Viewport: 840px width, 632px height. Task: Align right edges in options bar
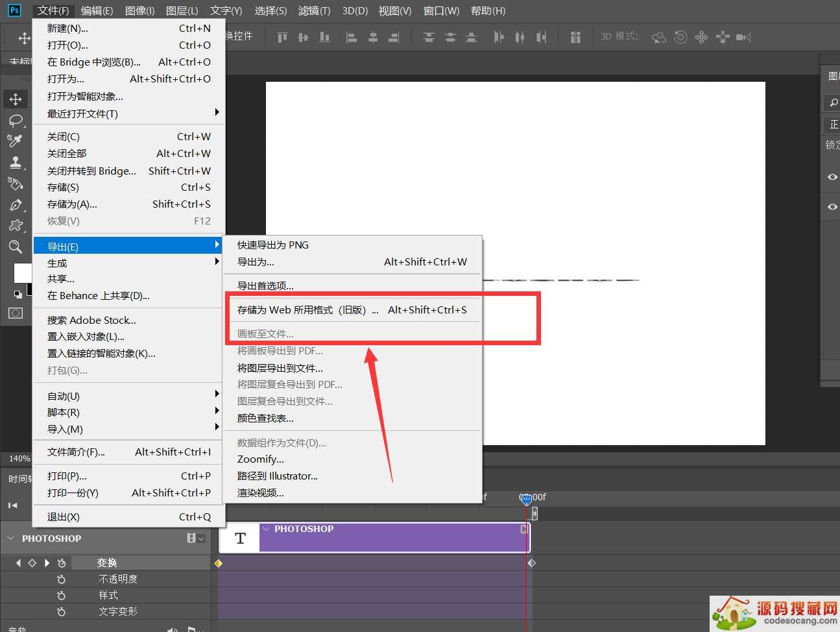point(394,38)
